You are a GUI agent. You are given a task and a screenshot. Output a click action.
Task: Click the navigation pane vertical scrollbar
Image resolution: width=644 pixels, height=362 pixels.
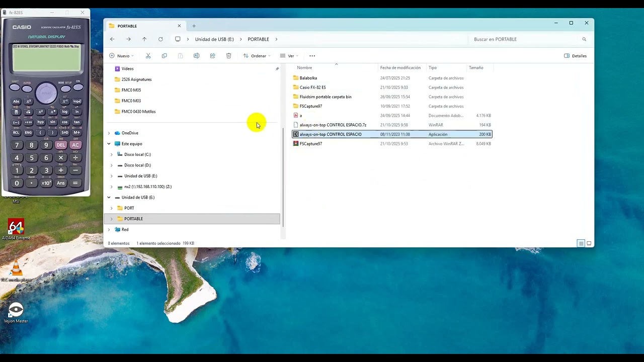(283, 177)
